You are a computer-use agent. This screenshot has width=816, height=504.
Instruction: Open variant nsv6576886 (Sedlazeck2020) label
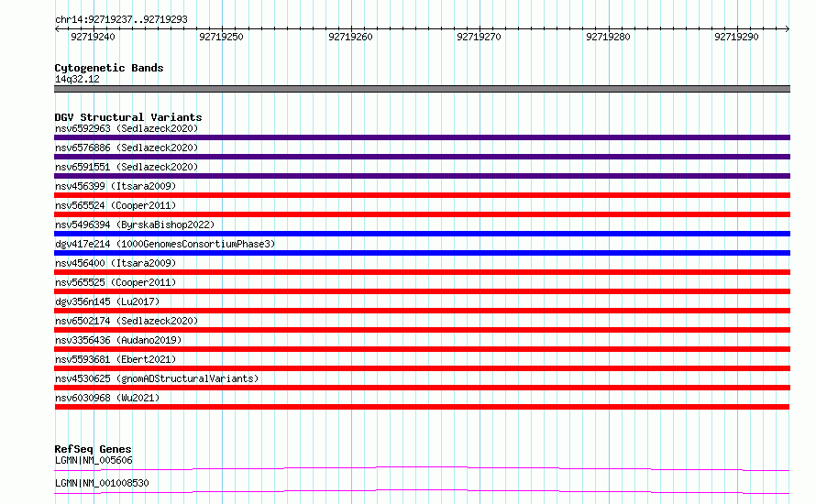127,148
